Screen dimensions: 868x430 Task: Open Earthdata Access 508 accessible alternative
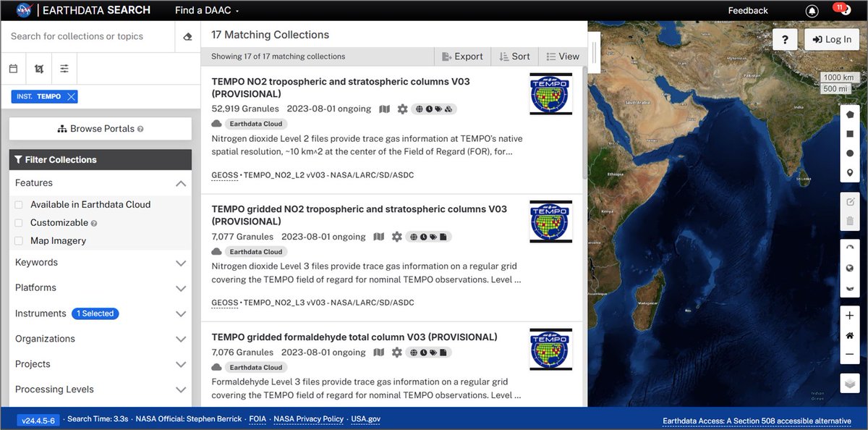(x=757, y=421)
